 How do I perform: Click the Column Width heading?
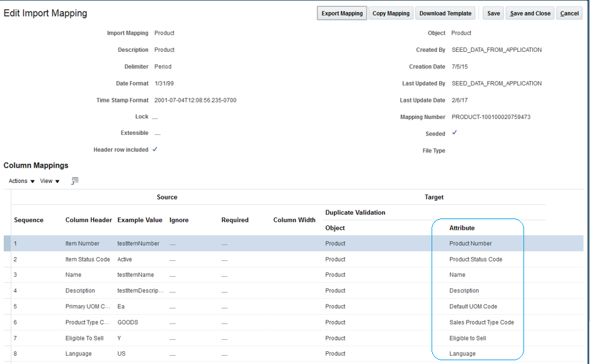point(294,220)
